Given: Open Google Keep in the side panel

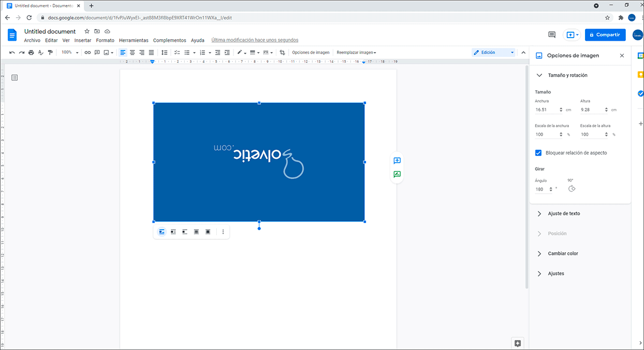Looking at the screenshot, I should coord(640,75).
